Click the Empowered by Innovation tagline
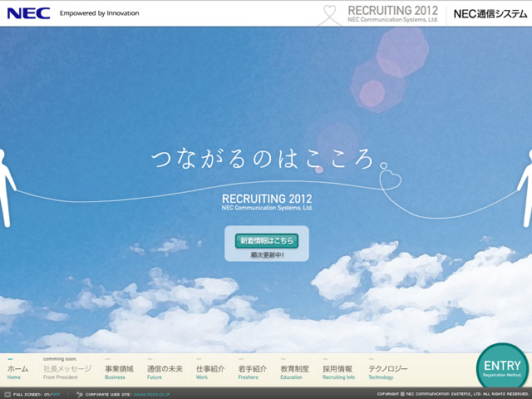Screen dimensions: 532x399 (x=100, y=13)
